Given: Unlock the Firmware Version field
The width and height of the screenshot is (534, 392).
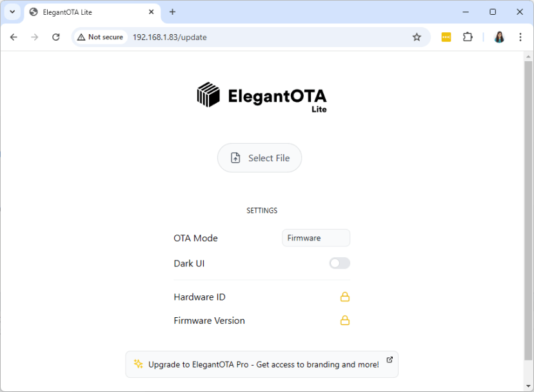Looking at the screenshot, I should [345, 320].
